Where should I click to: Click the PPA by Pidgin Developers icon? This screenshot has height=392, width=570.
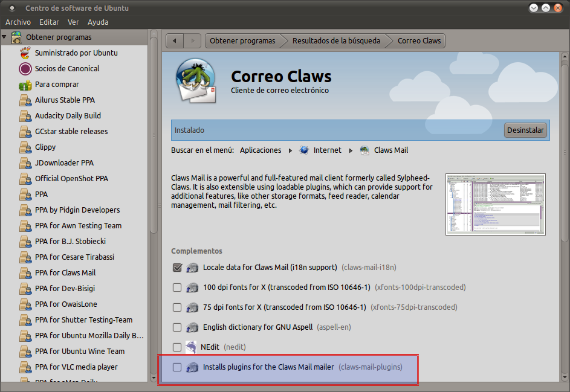[25, 210]
